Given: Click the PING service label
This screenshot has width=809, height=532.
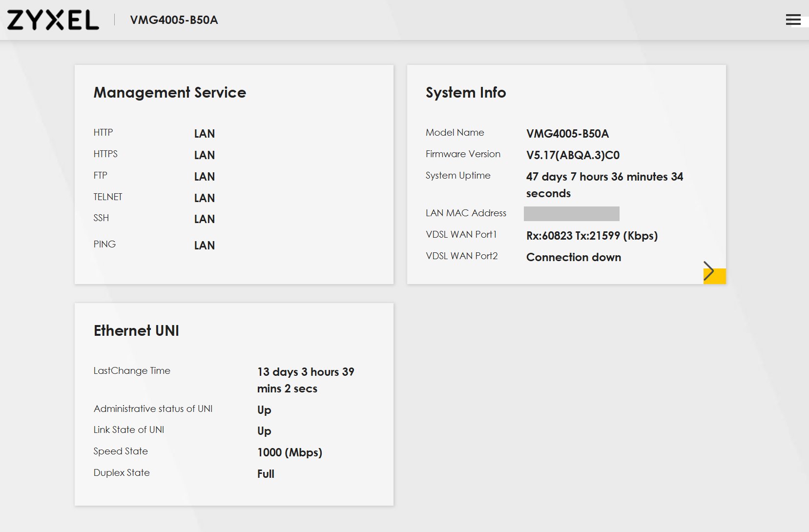Looking at the screenshot, I should click(104, 244).
